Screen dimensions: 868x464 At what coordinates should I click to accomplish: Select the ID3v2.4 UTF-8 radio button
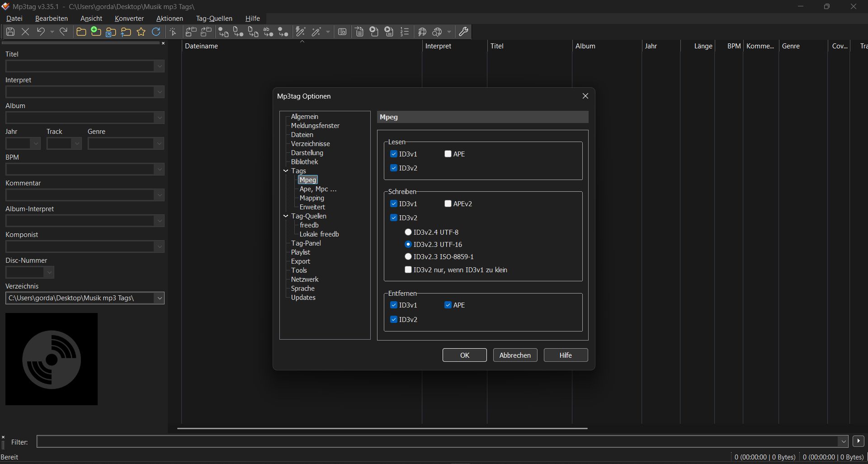pos(408,232)
